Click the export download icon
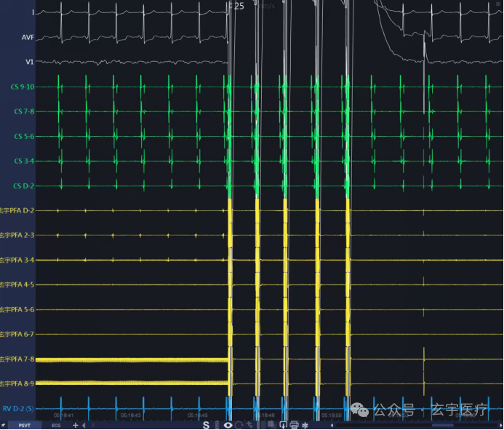The height and width of the screenshot is (430, 504). (x=283, y=425)
